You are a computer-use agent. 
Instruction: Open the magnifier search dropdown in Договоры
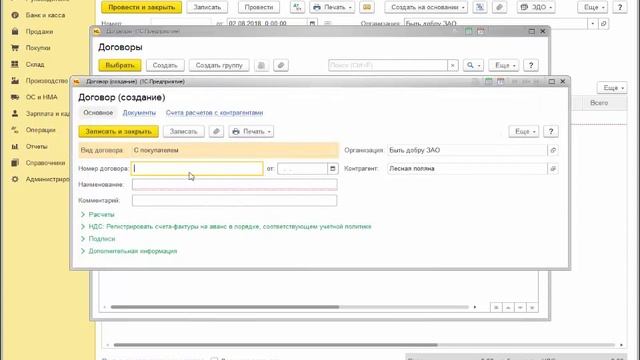pos(473,65)
